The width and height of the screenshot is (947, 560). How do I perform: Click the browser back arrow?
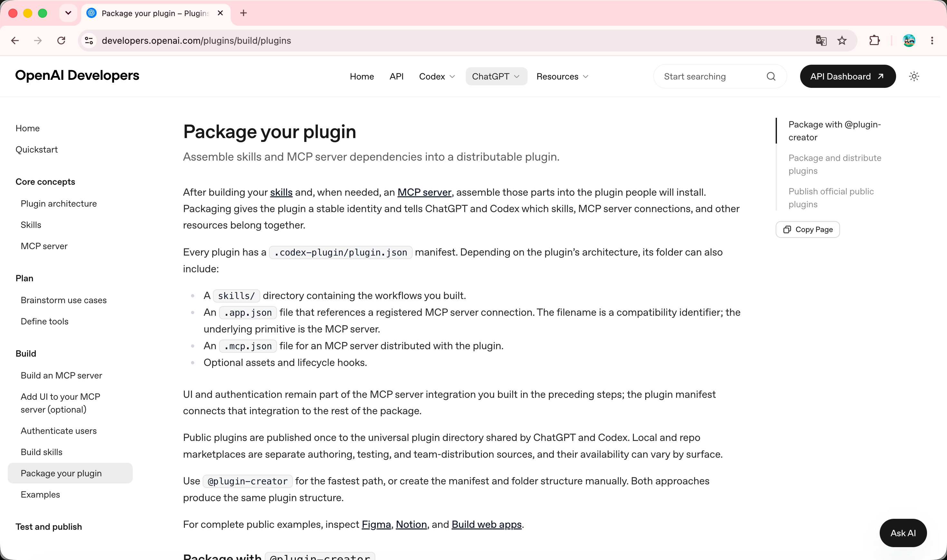click(15, 40)
